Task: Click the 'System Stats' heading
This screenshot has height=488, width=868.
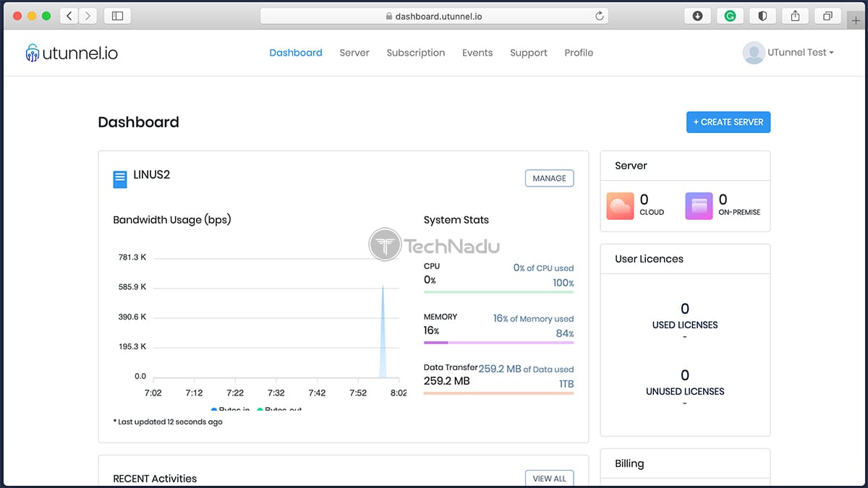Action: point(456,220)
